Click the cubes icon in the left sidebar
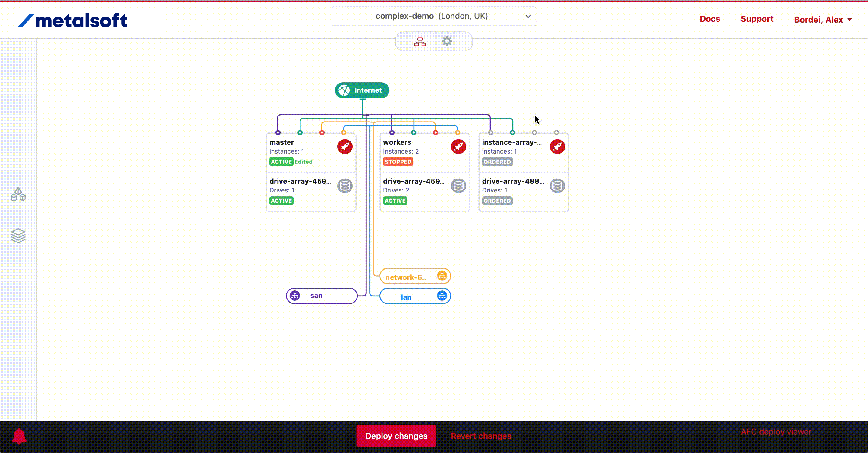The height and width of the screenshot is (453, 868). [18, 195]
